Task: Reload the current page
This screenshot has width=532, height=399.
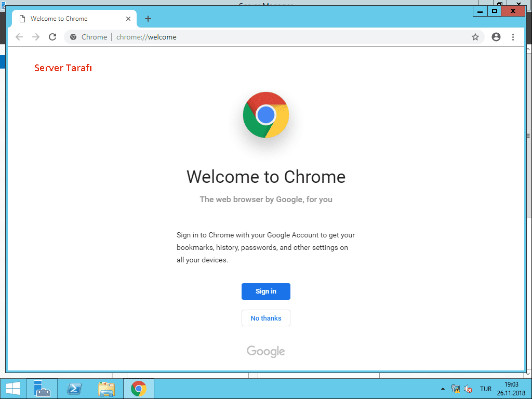Action: tap(52, 37)
